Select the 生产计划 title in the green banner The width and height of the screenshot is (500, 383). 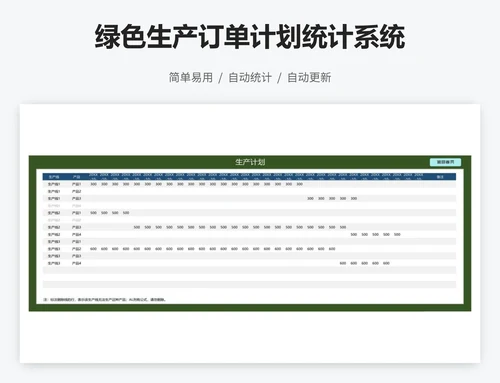pos(250,162)
